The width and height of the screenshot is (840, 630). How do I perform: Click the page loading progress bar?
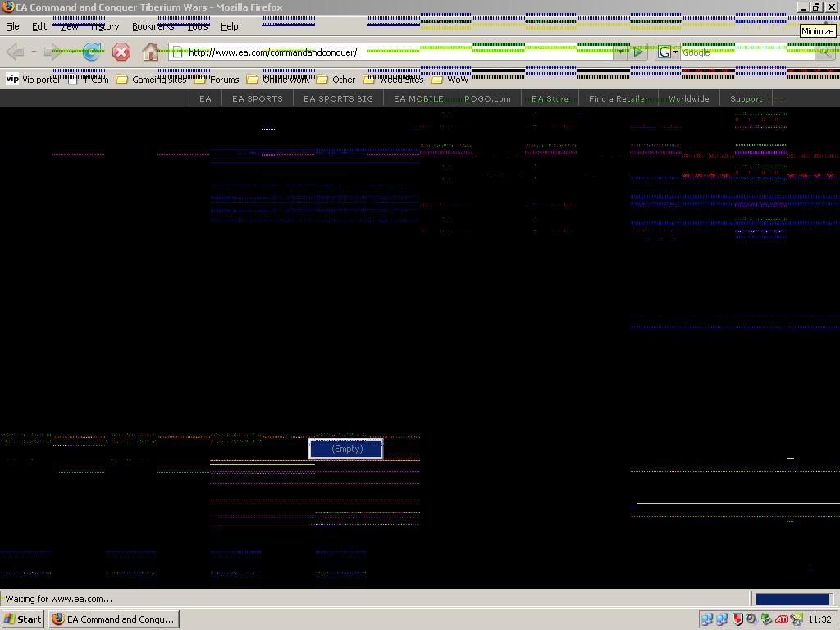click(x=794, y=599)
